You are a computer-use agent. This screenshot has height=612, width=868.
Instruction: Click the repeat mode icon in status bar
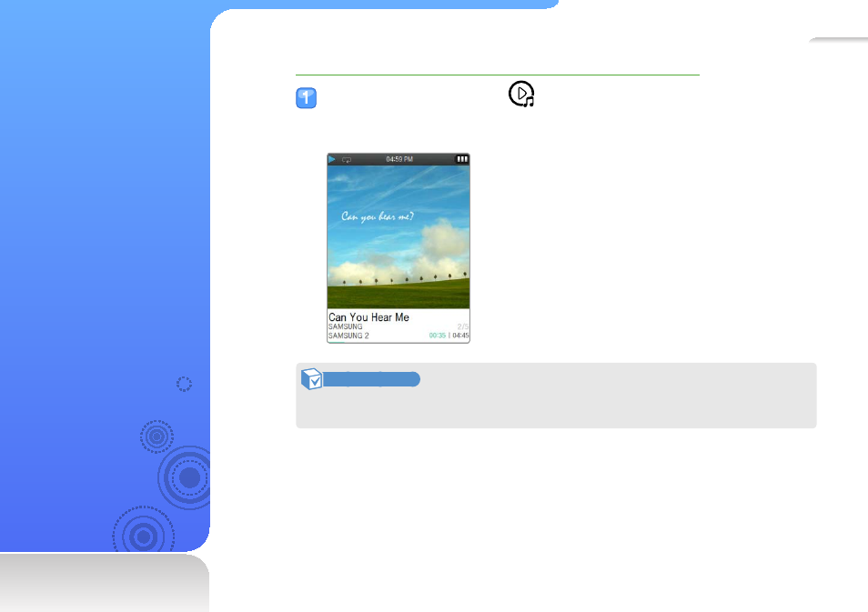pos(347,160)
